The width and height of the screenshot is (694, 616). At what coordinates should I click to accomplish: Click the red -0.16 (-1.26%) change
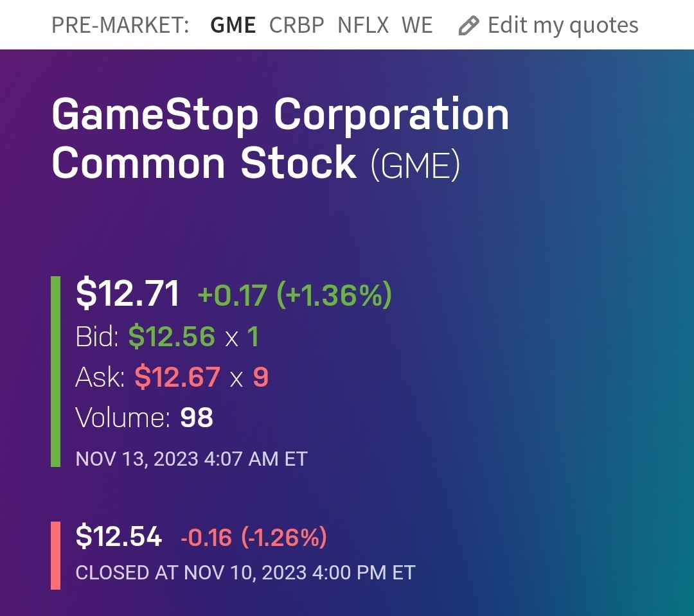pos(254,537)
